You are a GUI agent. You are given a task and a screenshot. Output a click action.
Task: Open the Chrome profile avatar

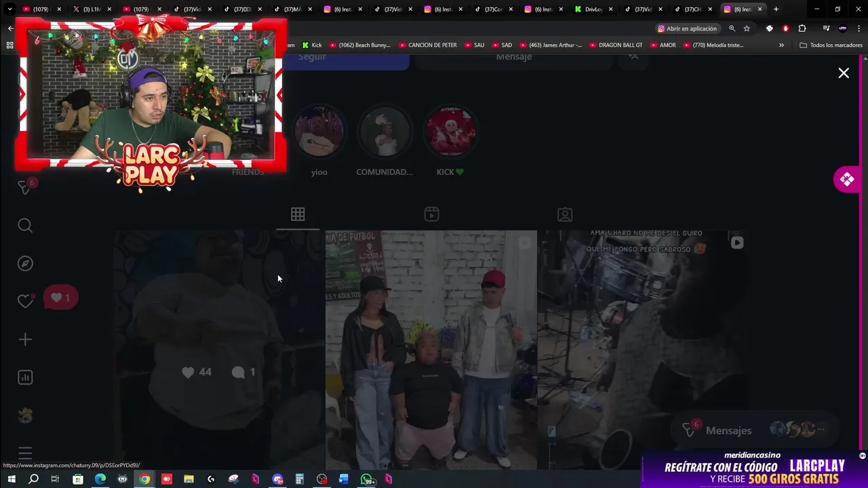(843, 28)
